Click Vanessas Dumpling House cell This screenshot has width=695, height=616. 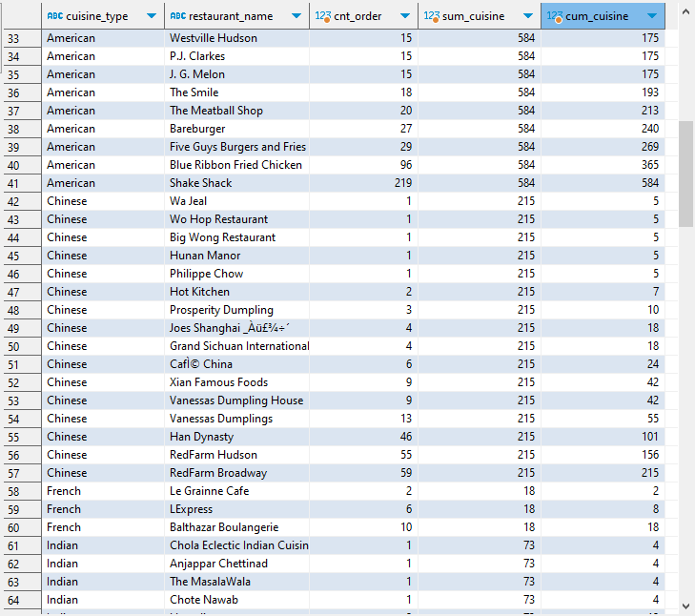236,400
